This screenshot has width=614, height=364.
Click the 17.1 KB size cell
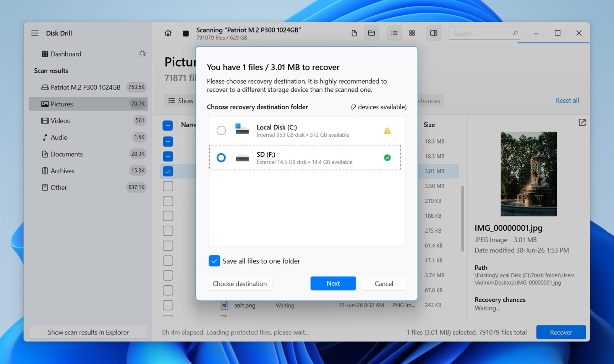(434, 260)
